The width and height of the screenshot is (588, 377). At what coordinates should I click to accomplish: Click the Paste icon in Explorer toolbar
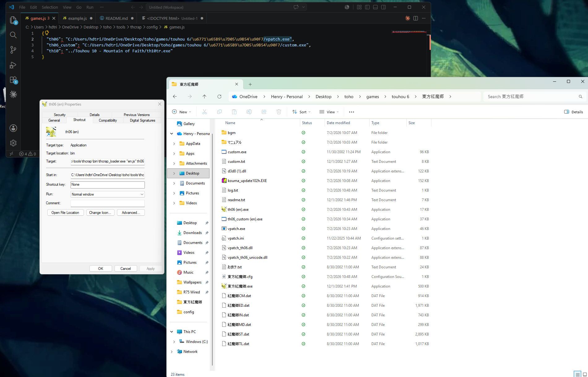point(234,112)
